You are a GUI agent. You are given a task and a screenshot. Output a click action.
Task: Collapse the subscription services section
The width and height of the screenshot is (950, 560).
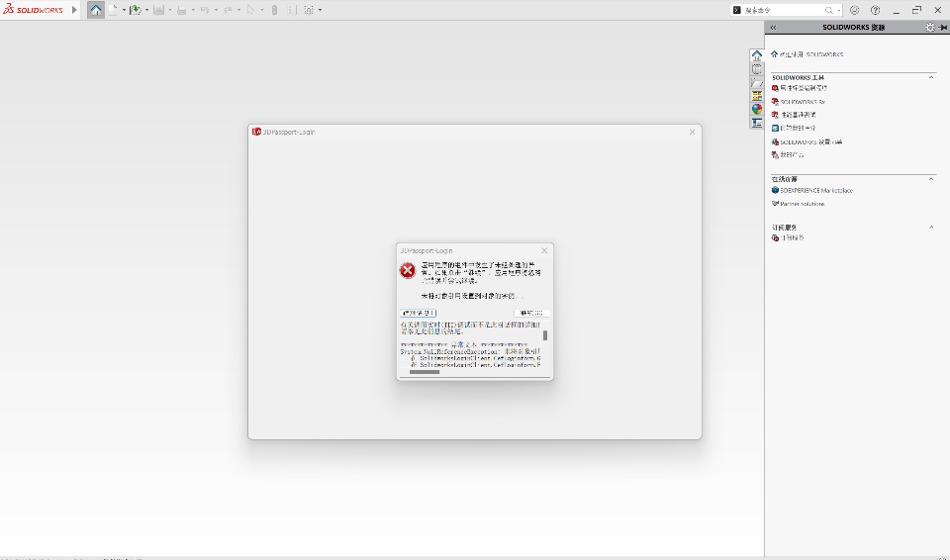(x=931, y=228)
